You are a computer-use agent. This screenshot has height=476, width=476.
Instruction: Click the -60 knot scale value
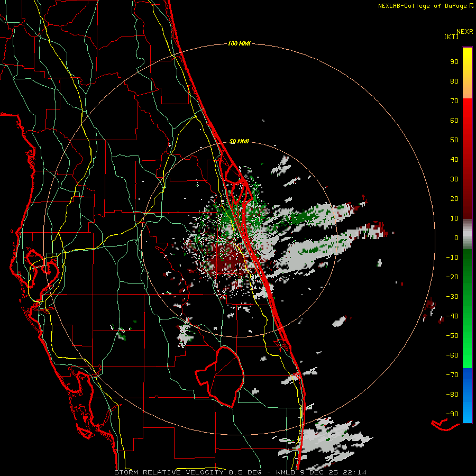click(452, 355)
